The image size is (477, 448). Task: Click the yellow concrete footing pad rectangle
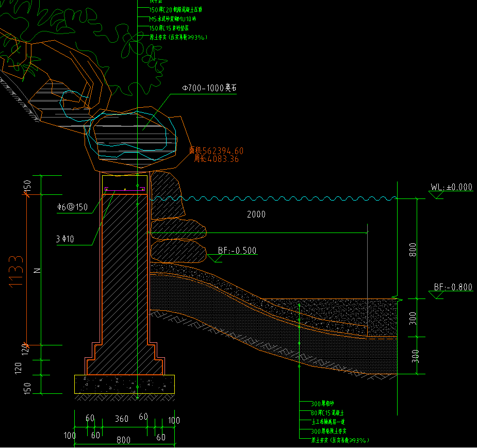[124, 384]
